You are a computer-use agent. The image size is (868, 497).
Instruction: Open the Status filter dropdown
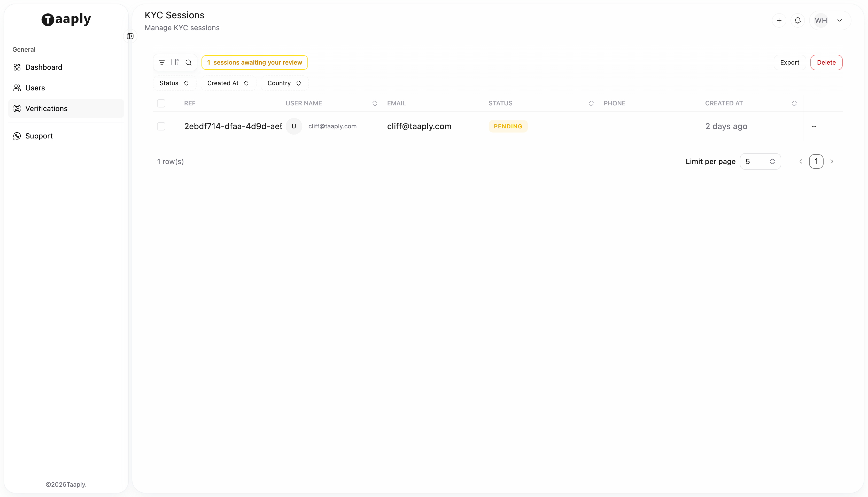point(174,83)
